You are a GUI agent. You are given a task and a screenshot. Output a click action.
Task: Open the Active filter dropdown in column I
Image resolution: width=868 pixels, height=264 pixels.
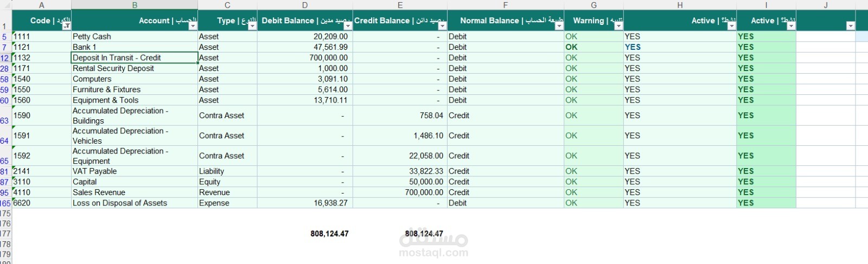791,26
